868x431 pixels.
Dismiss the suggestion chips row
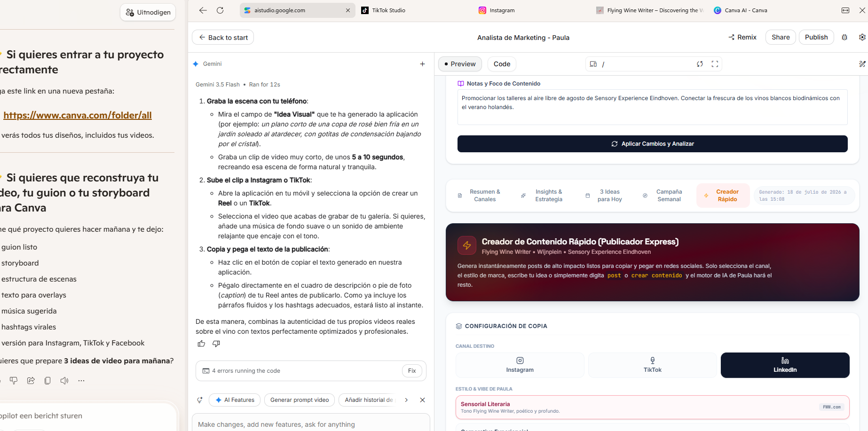click(422, 400)
